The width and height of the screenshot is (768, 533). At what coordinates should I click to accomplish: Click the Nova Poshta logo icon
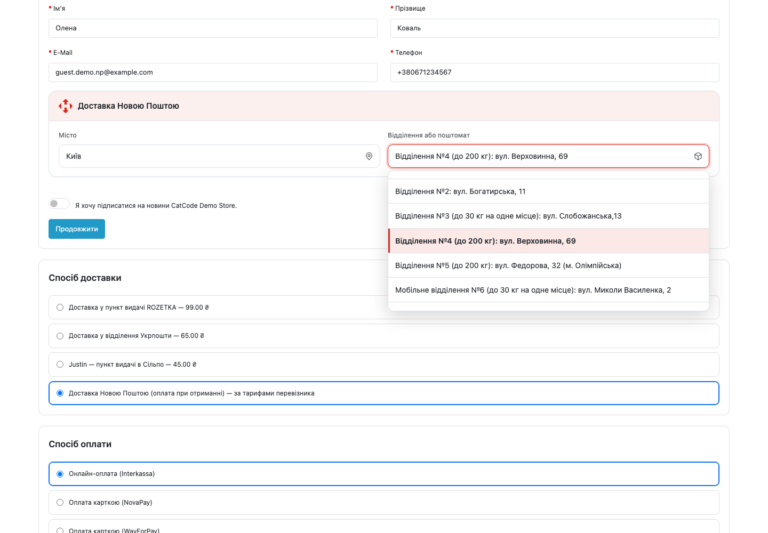(65, 106)
